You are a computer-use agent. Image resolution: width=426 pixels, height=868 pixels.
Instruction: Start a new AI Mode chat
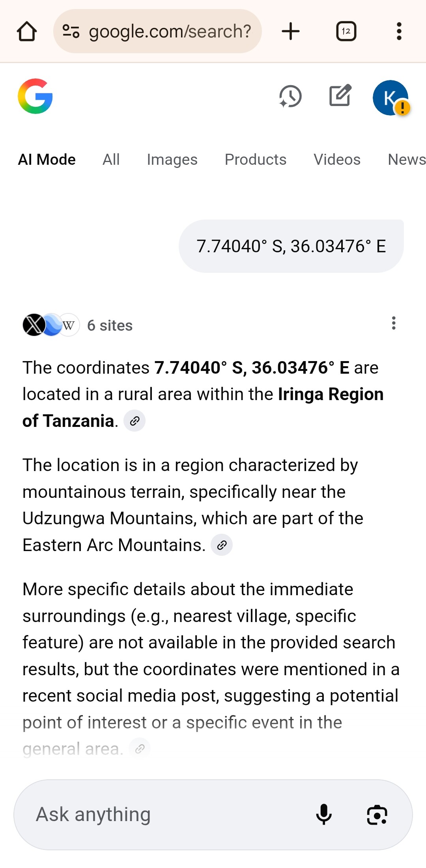coord(340,95)
